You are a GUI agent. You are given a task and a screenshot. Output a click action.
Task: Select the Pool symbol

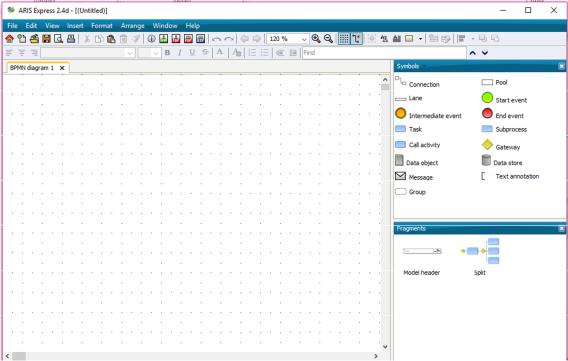click(x=494, y=83)
